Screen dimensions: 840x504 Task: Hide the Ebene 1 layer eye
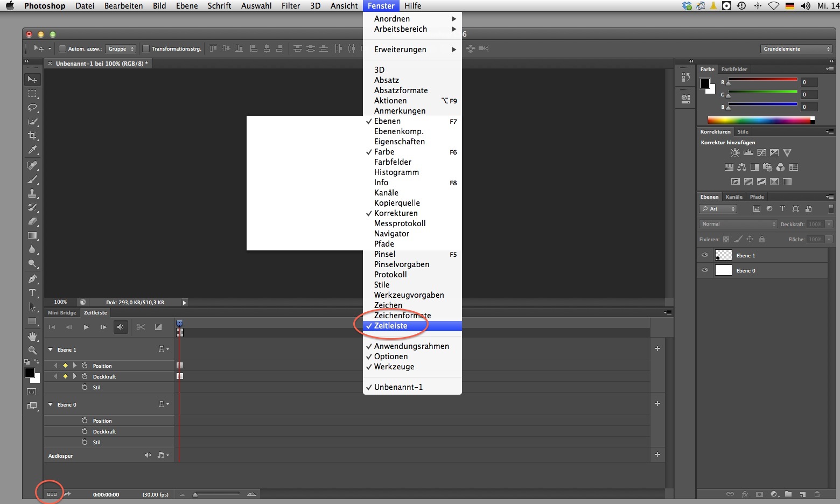704,255
